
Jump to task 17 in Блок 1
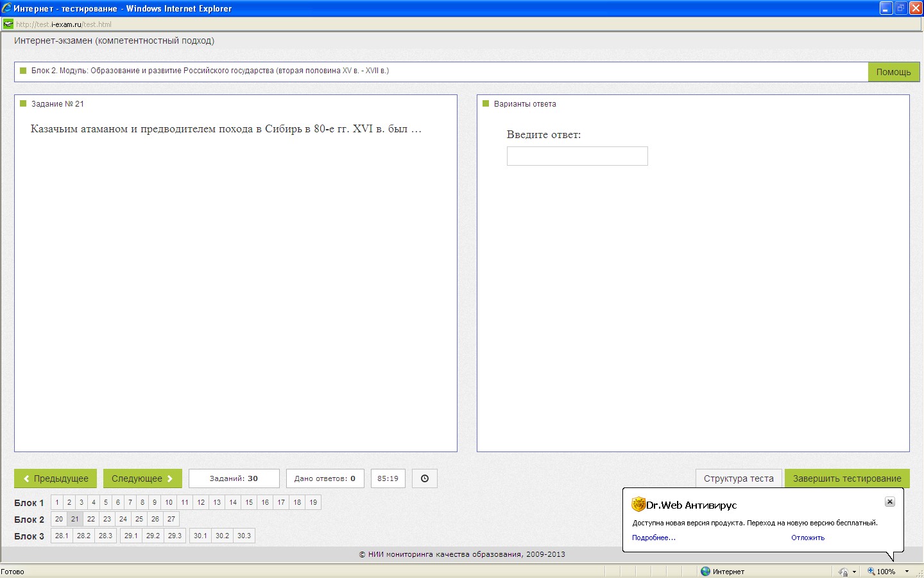pos(281,502)
